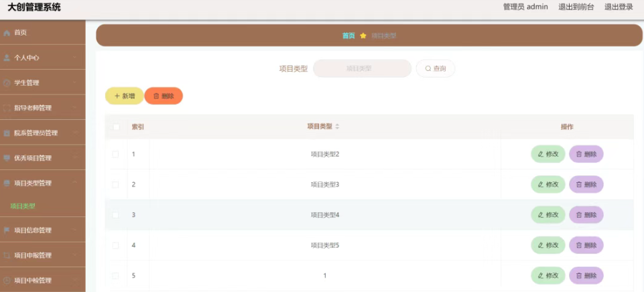Click the icon beside 院系管理员管理
The image size is (644, 292).
pos(7,133)
